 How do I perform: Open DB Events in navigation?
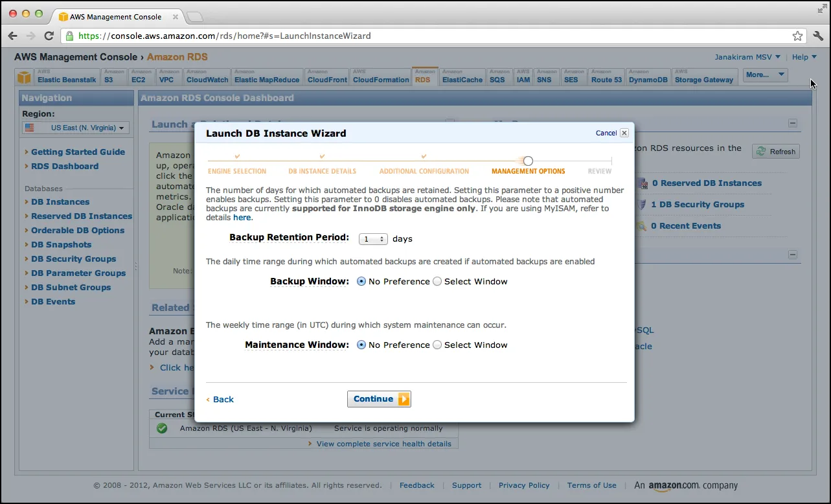pos(53,302)
